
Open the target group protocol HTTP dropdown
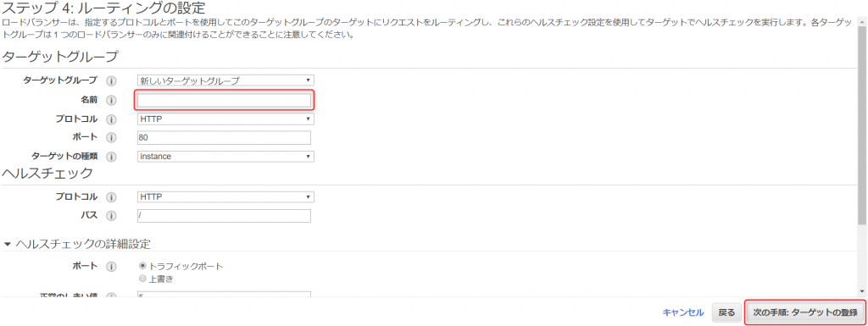(x=225, y=119)
